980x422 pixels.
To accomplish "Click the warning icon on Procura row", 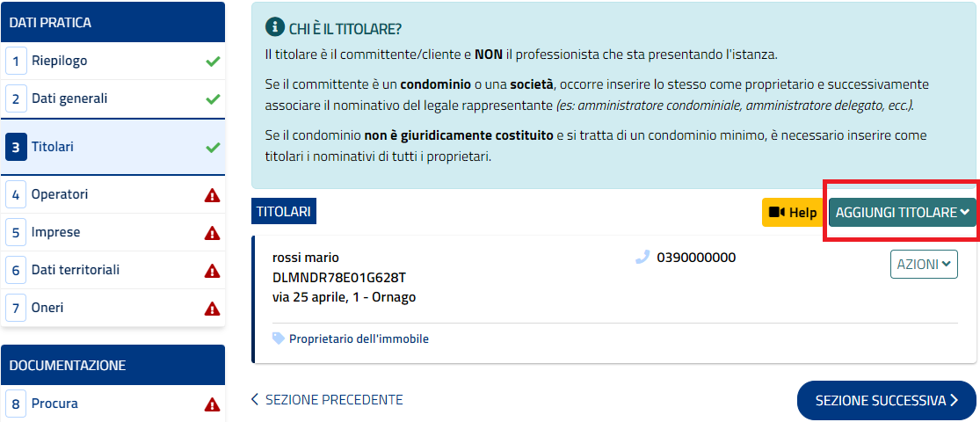I will (x=212, y=404).
